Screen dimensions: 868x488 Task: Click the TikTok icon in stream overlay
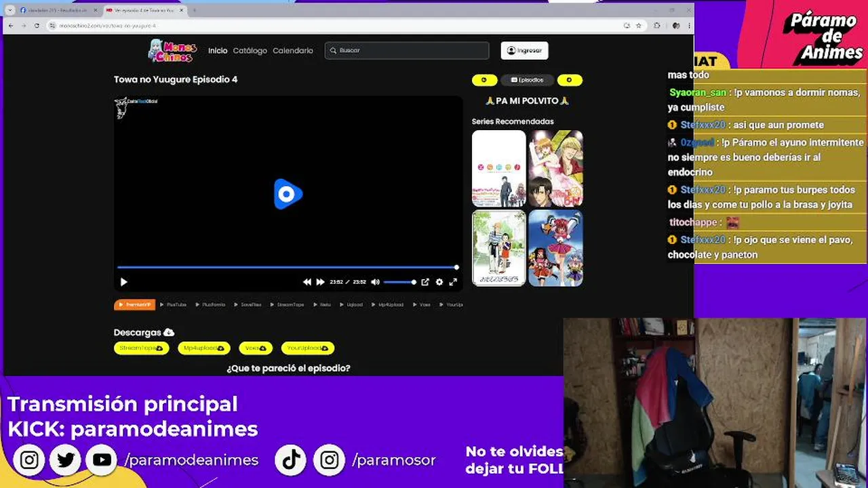(x=292, y=460)
